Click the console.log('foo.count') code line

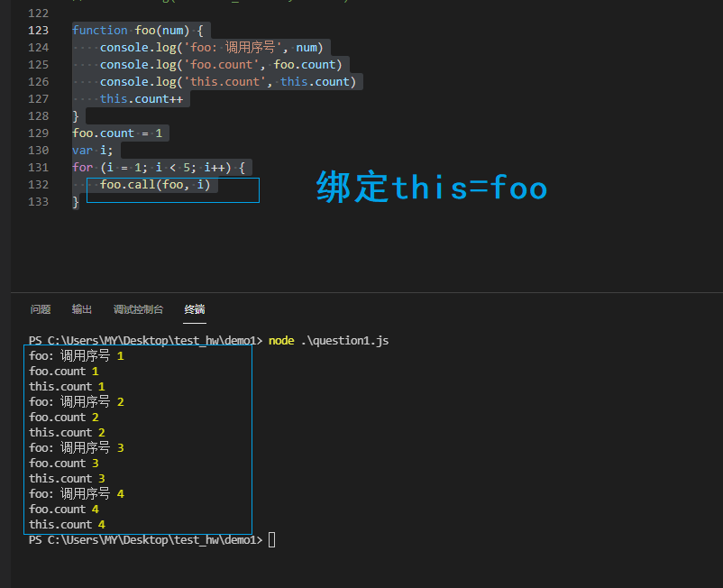221,65
